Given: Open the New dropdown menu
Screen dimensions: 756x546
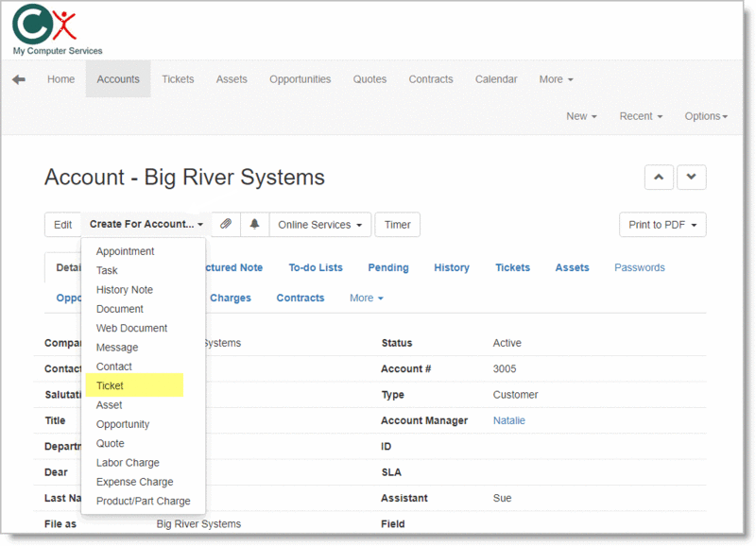Looking at the screenshot, I should [581, 115].
